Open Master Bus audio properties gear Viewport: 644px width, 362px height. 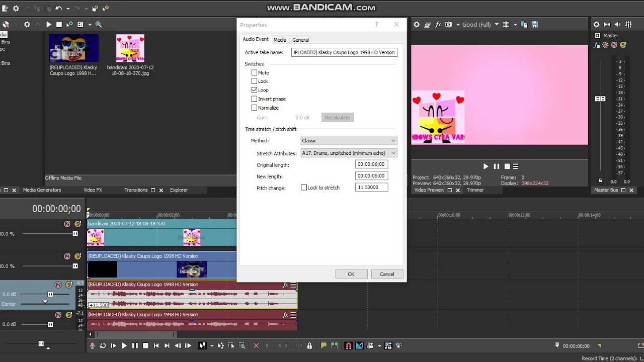point(596,24)
